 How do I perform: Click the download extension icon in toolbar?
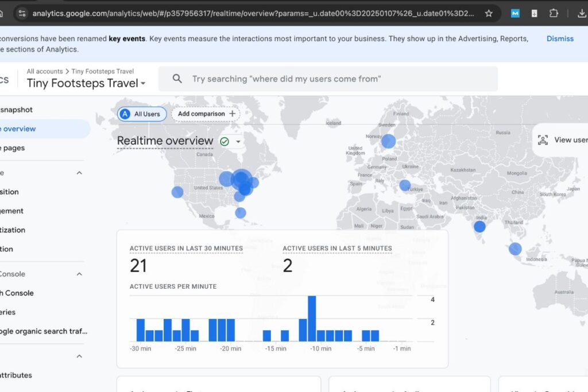pyautogui.click(x=535, y=13)
